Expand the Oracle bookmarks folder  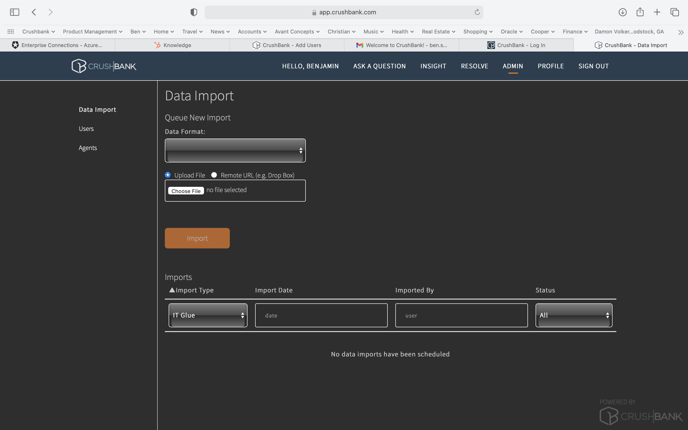pyautogui.click(x=512, y=32)
